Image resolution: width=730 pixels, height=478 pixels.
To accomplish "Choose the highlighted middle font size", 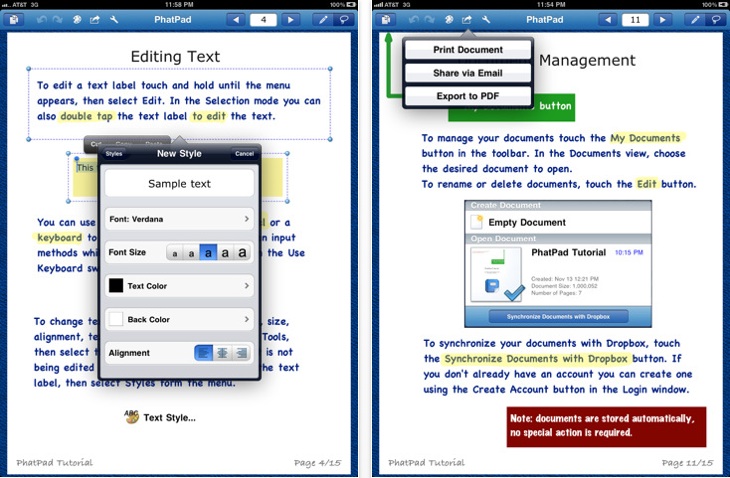I will [208, 253].
